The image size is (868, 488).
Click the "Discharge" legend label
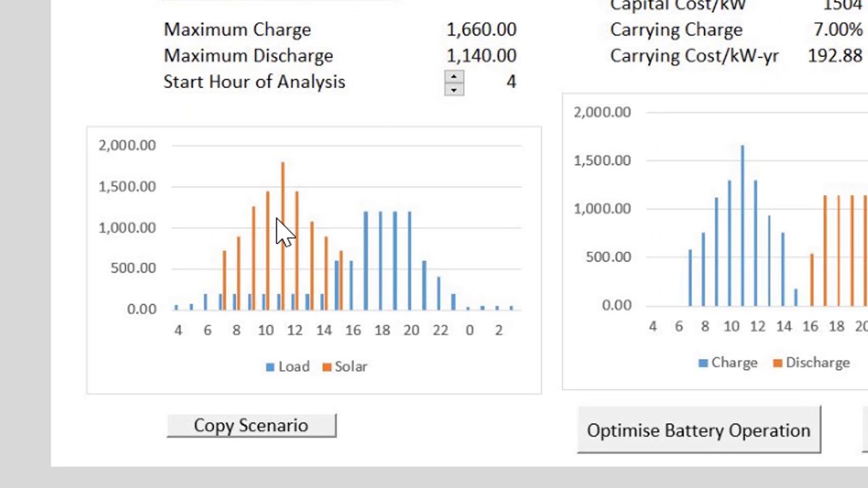click(818, 363)
